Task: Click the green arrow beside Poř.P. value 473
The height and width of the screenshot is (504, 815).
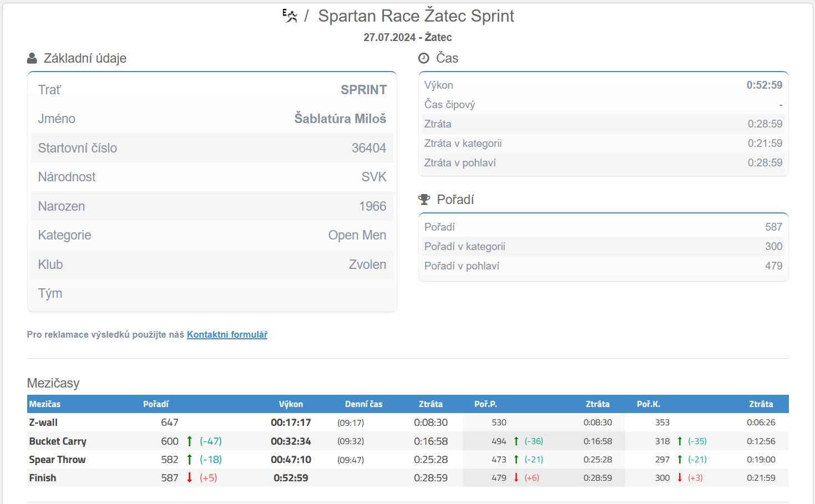Action: coord(516,460)
